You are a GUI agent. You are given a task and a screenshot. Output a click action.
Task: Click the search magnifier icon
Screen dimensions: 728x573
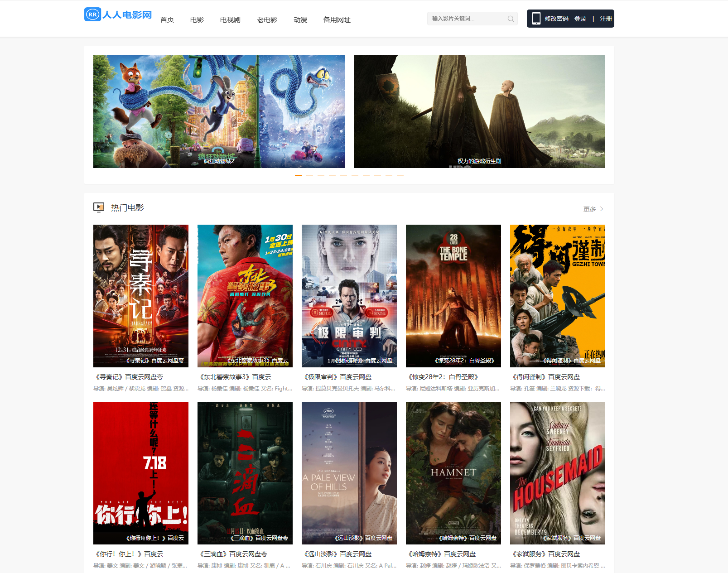(511, 19)
